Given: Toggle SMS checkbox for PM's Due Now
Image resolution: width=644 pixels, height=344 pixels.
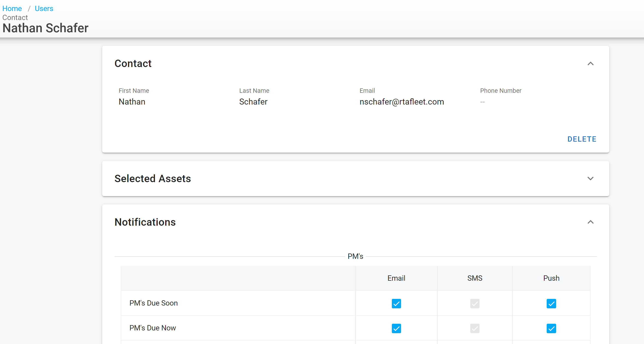Looking at the screenshot, I should pyautogui.click(x=474, y=328).
